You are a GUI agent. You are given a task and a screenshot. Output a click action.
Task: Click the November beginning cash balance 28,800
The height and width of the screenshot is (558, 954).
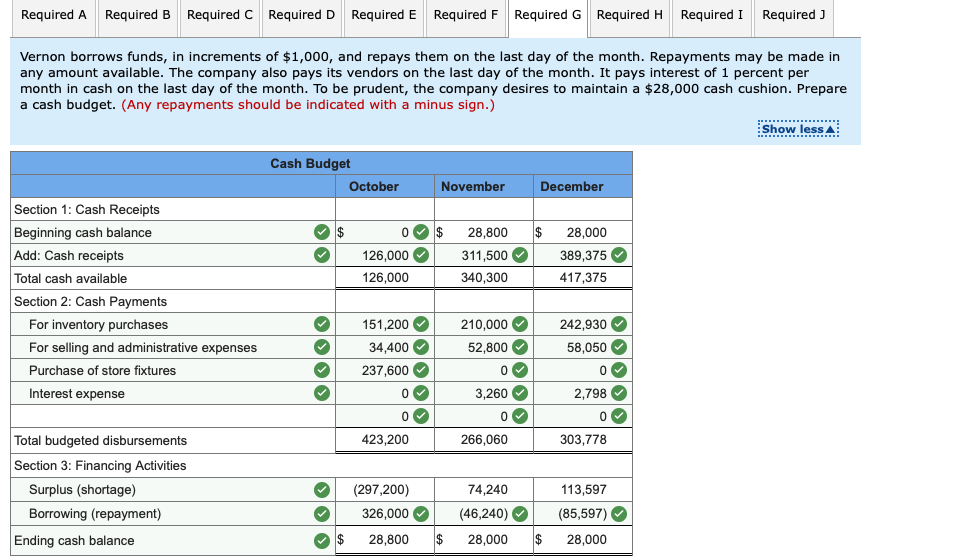click(x=487, y=232)
